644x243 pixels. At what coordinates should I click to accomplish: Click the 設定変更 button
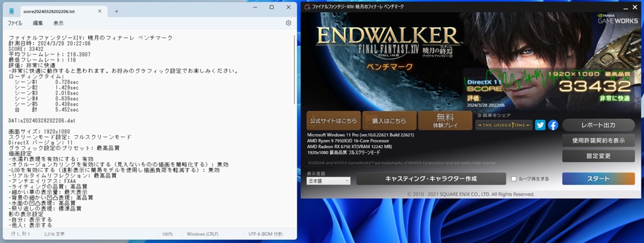[x=599, y=156]
